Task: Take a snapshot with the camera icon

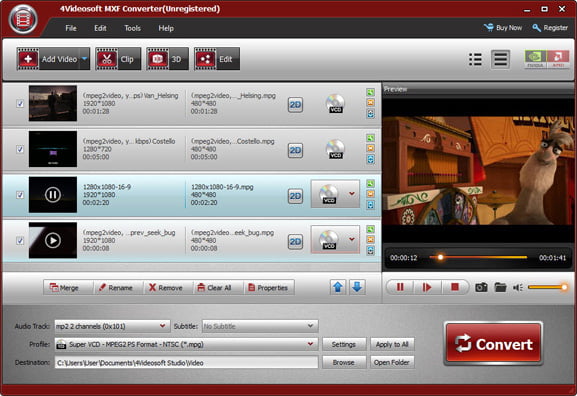Action: pyautogui.click(x=481, y=287)
